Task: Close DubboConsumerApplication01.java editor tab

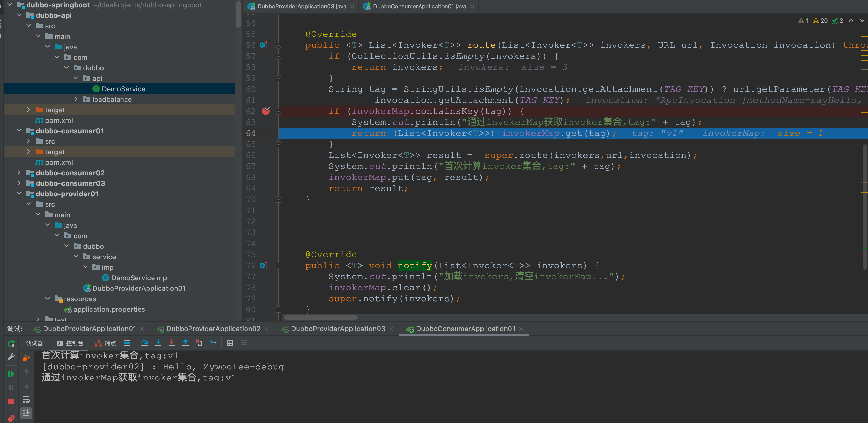Action: (x=472, y=6)
